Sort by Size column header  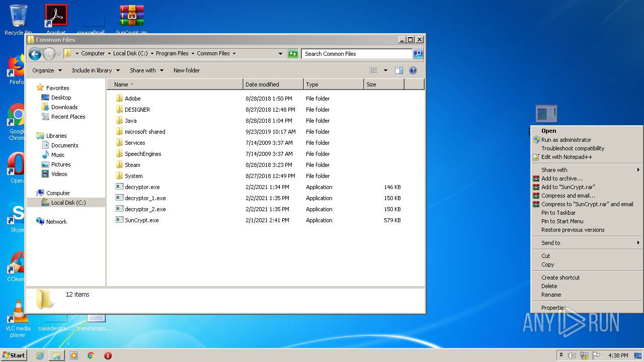point(384,84)
